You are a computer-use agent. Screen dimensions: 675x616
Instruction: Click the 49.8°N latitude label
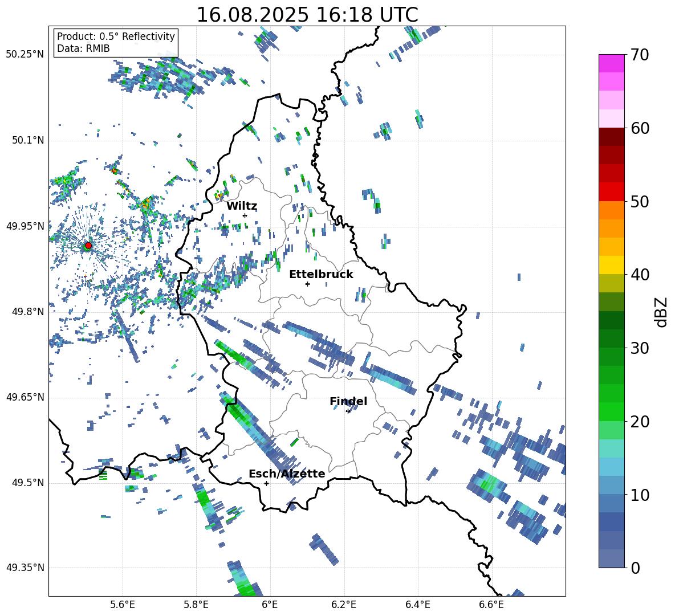point(27,312)
